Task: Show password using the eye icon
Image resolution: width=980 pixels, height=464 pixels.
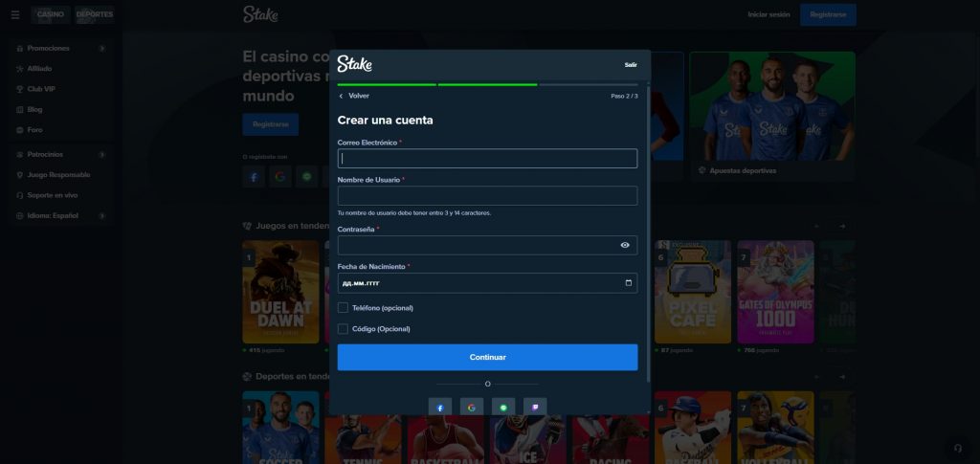Action: (x=625, y=245)
